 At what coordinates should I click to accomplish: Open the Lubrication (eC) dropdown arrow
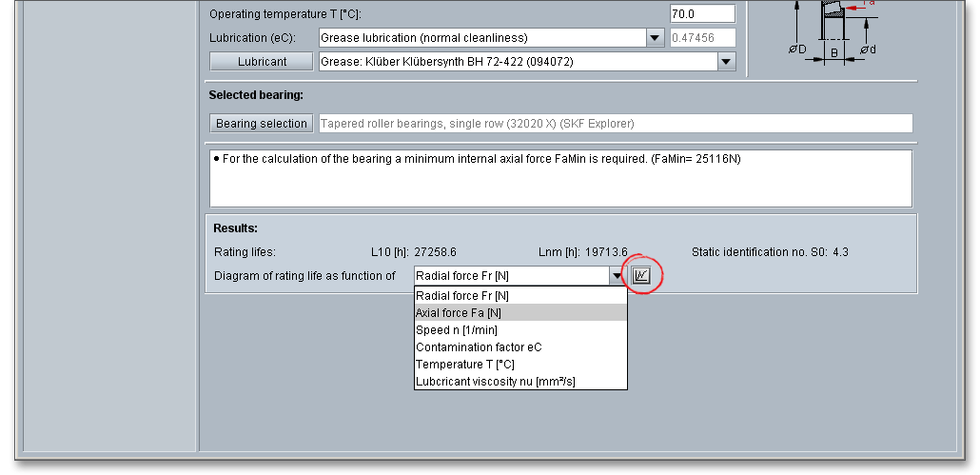(x=655, y=38)
